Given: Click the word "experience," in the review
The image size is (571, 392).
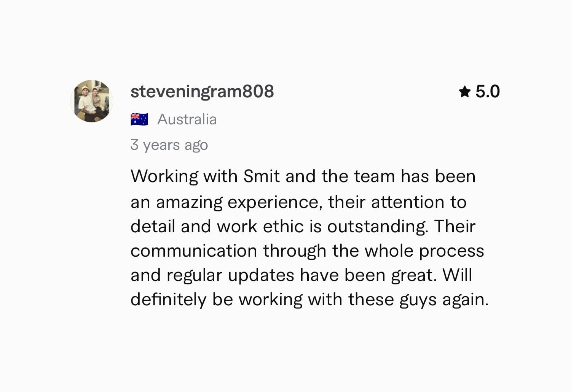Looking at the screenshot, I should coord(275,202).
